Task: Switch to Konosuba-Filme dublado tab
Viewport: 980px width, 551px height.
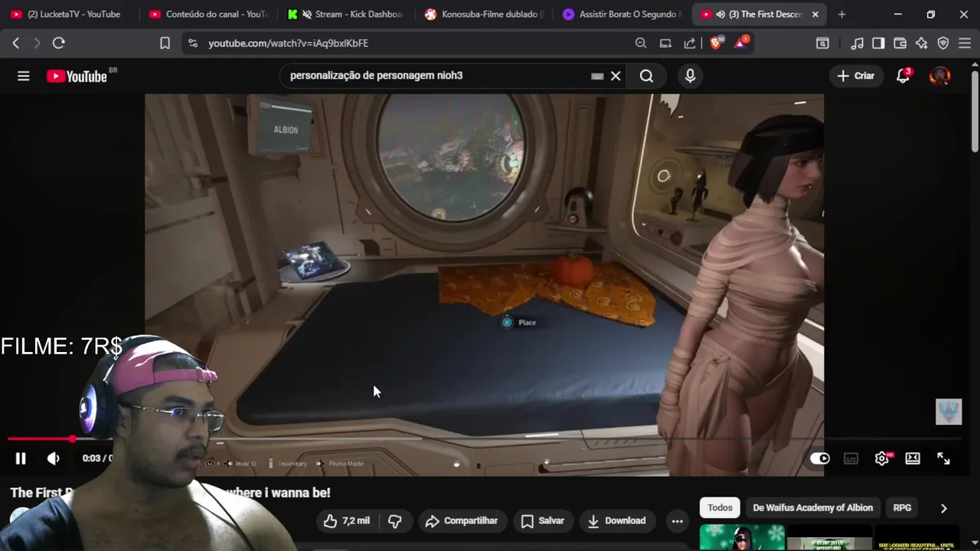Action: coord(485,14)
